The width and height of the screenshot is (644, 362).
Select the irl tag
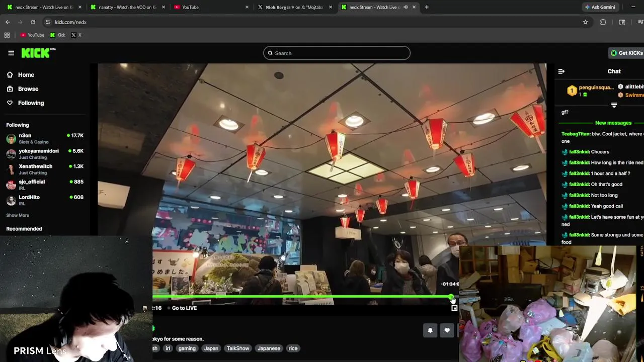pos(168,348)
